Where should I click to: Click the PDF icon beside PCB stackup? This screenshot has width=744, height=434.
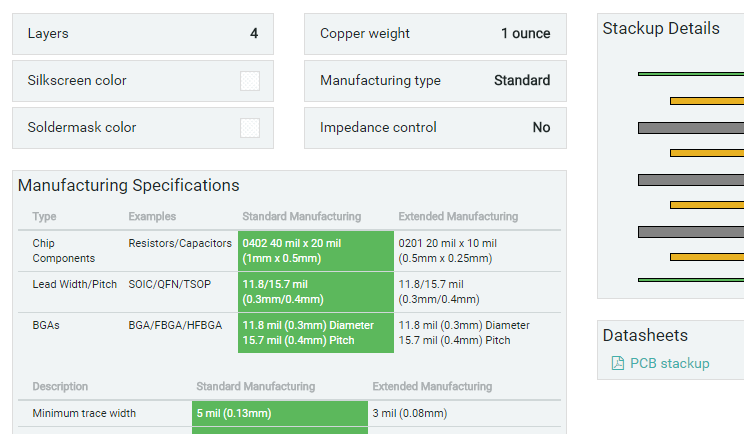tap(617, 363)
